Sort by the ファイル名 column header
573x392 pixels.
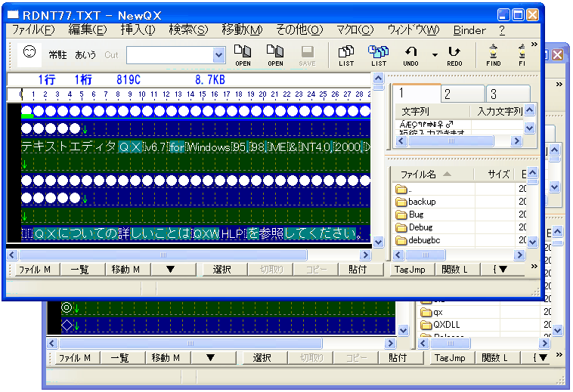pos(432,174)
